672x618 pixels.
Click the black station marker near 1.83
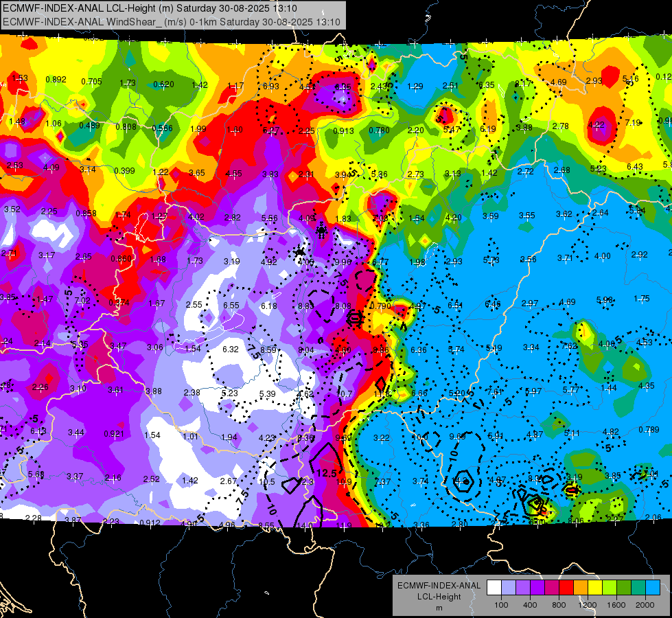click(x=321, y=231)
